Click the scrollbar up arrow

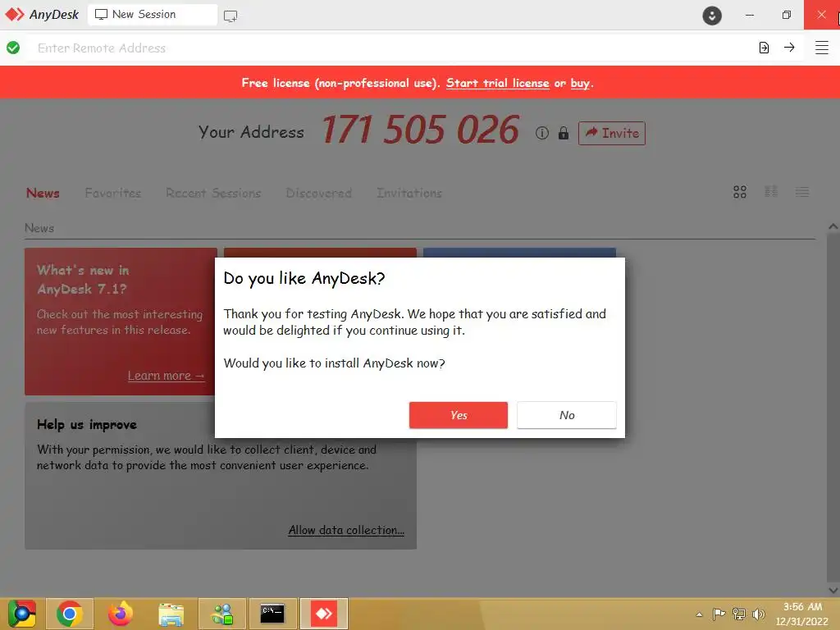coord(833,226)
